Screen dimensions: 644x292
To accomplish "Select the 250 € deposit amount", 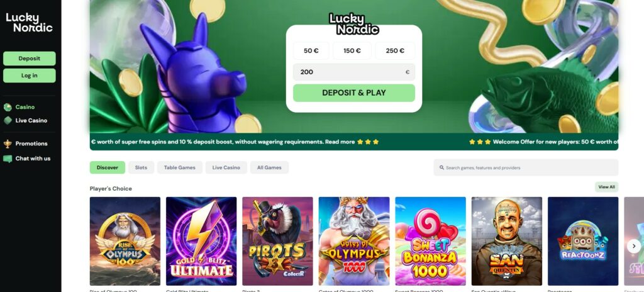I will point(395,50).
